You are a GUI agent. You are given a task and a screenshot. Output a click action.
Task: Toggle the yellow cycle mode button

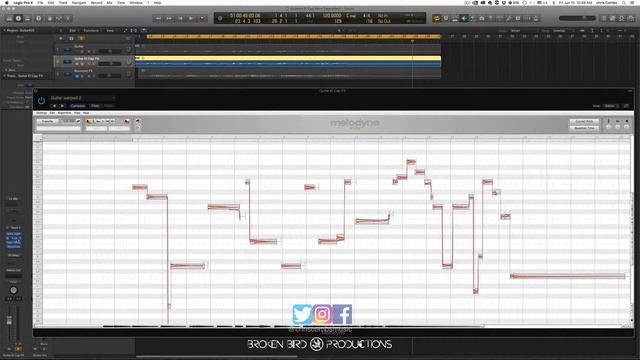click(x=437, y=18)
